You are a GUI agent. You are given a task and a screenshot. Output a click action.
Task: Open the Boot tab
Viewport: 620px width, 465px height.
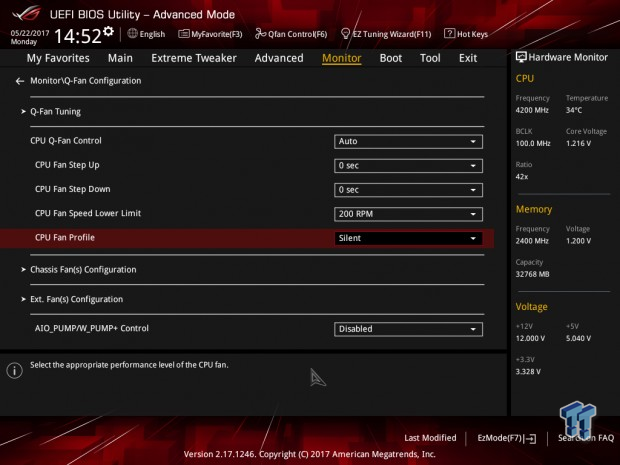(391, 58)
